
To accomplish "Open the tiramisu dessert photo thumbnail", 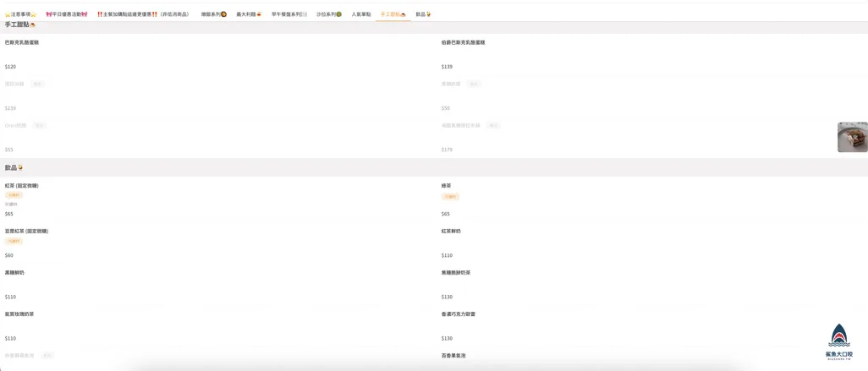I will click(853, 137).
